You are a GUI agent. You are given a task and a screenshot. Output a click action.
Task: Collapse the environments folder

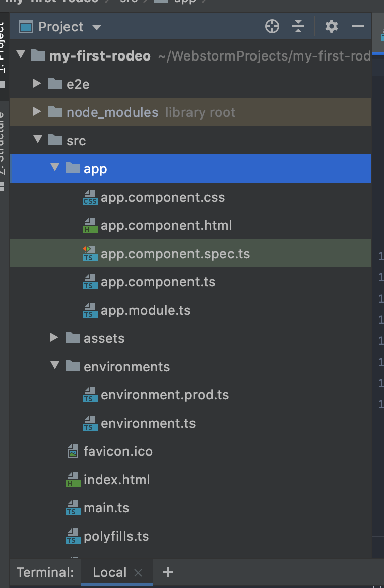point(55,366)
